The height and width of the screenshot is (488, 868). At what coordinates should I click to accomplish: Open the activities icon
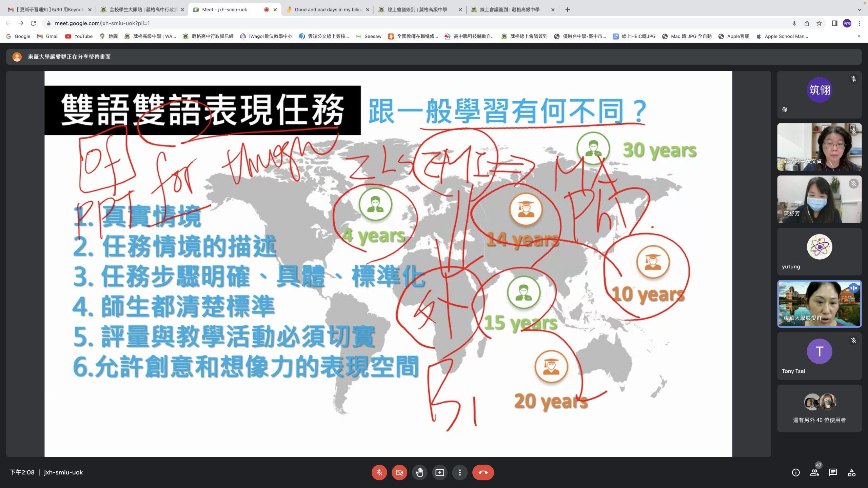click(852, 472)
